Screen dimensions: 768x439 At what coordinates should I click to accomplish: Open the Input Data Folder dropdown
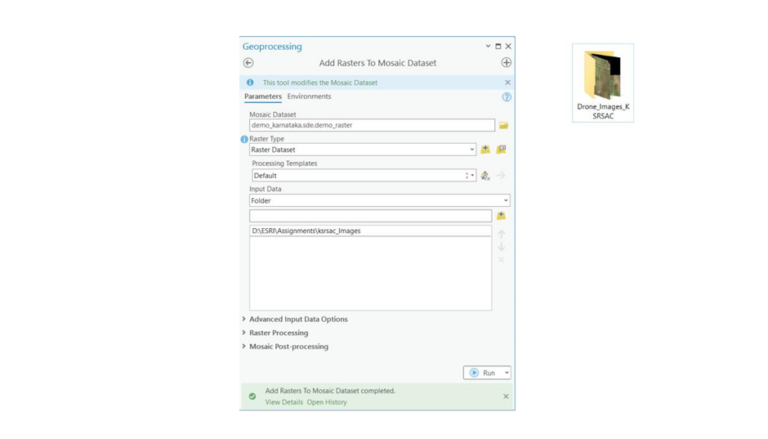click(505, 201)
